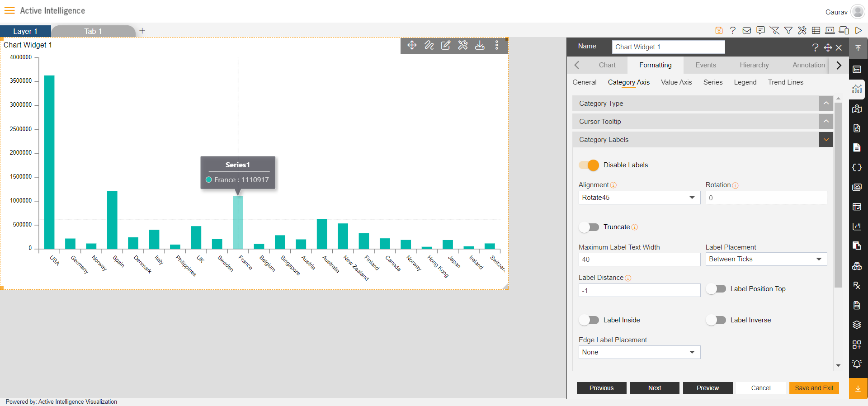Click the Previous button

click(601, 388)
